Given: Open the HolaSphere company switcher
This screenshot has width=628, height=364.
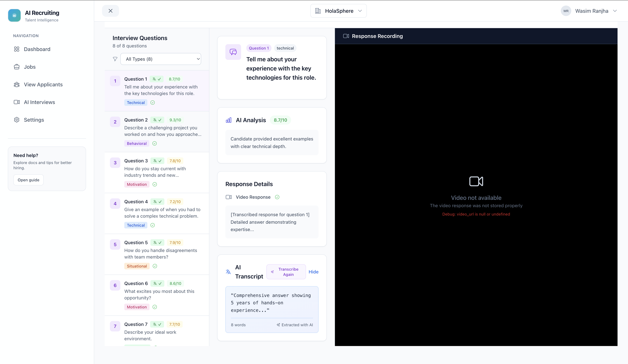Looking at the screenshot, I should (338, 11).
